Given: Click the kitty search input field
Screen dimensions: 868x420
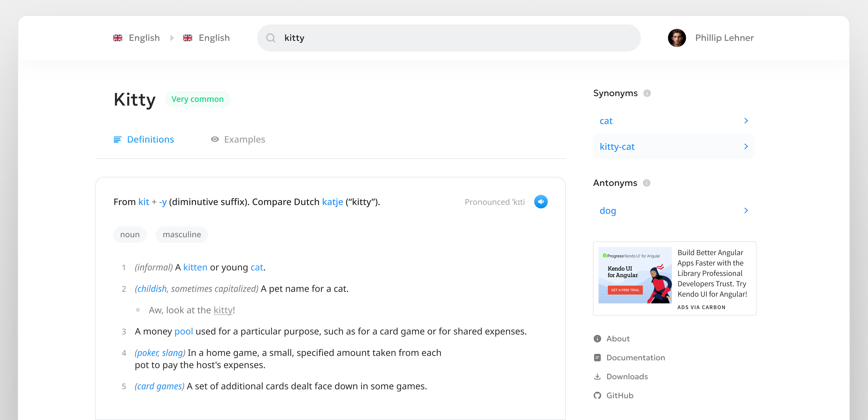Looking at the screenshot, I should [449, 38].
